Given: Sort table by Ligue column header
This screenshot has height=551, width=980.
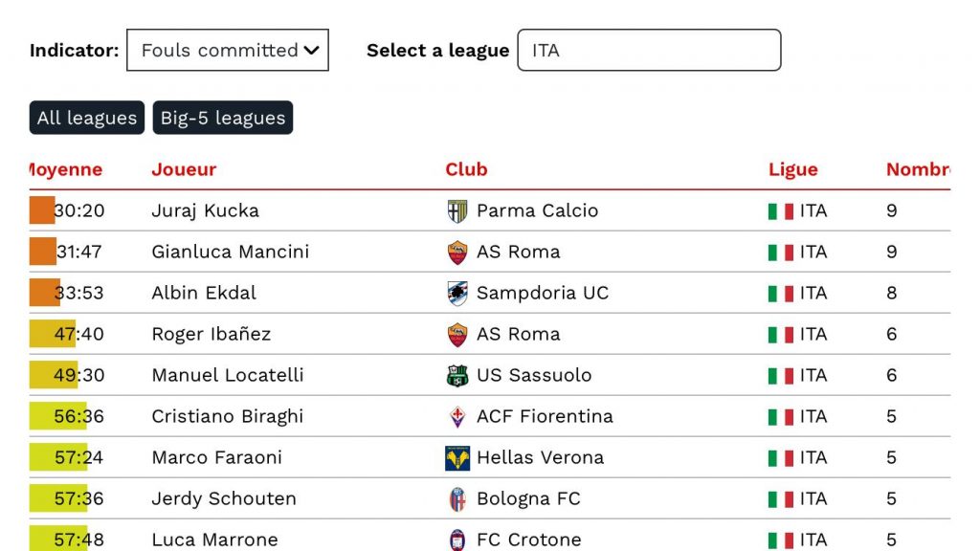Looking at the screenshot, I should pyautogui.click(x=793, y=169).
